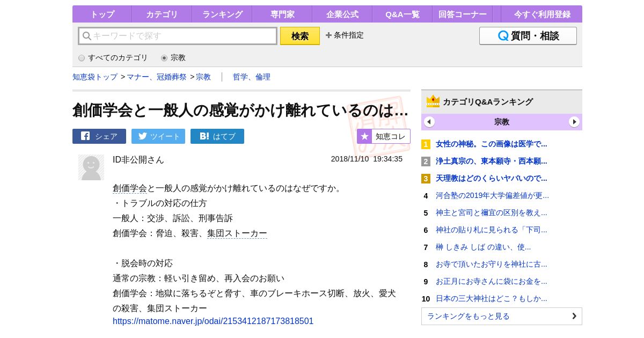644x338 pixels.
Task: Open rank 2 浄土真宗 question
Action: tap(492, 161)
